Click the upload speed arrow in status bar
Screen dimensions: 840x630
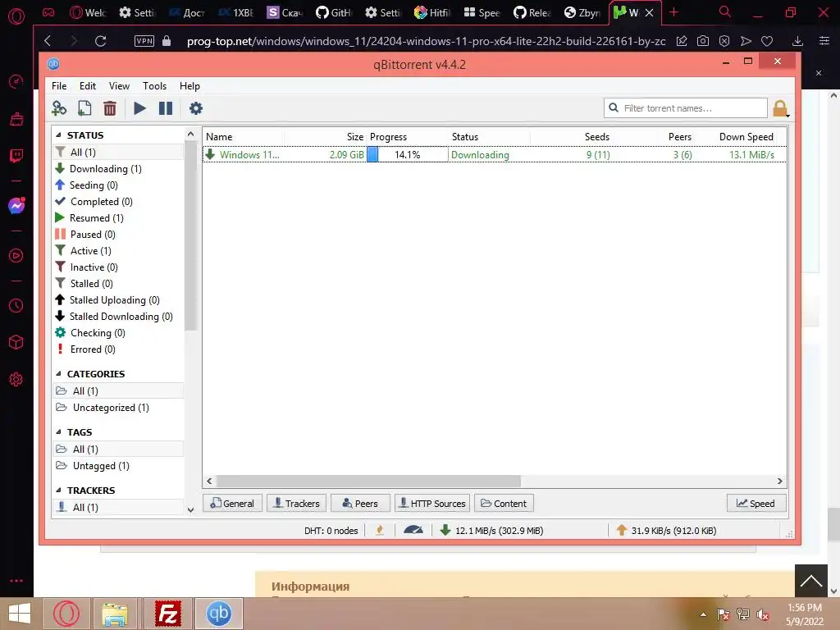point(622,531)
